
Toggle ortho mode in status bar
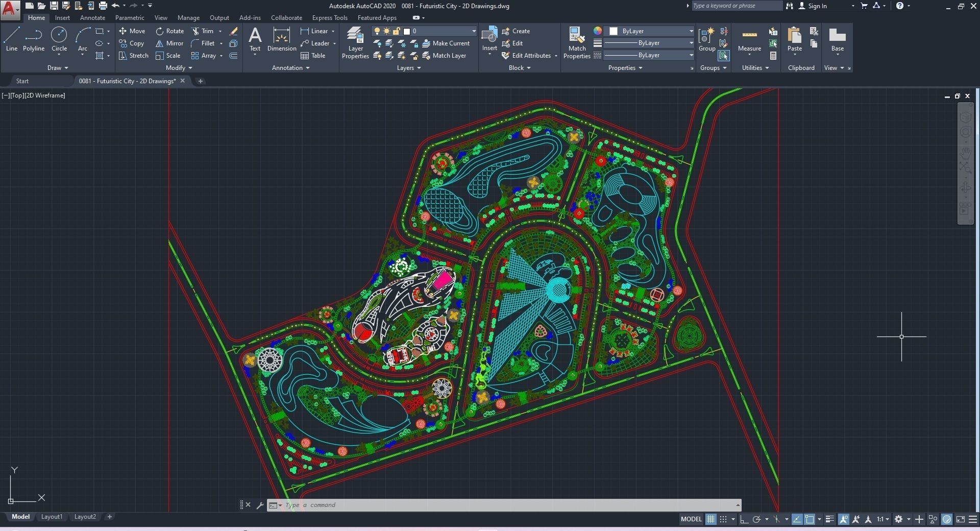[744, 519]
